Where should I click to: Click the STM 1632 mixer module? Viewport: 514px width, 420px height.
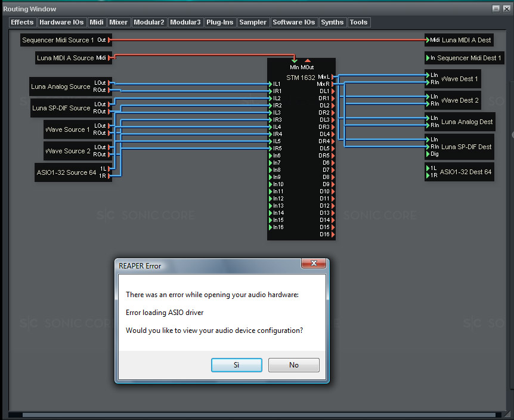[301, 78]
